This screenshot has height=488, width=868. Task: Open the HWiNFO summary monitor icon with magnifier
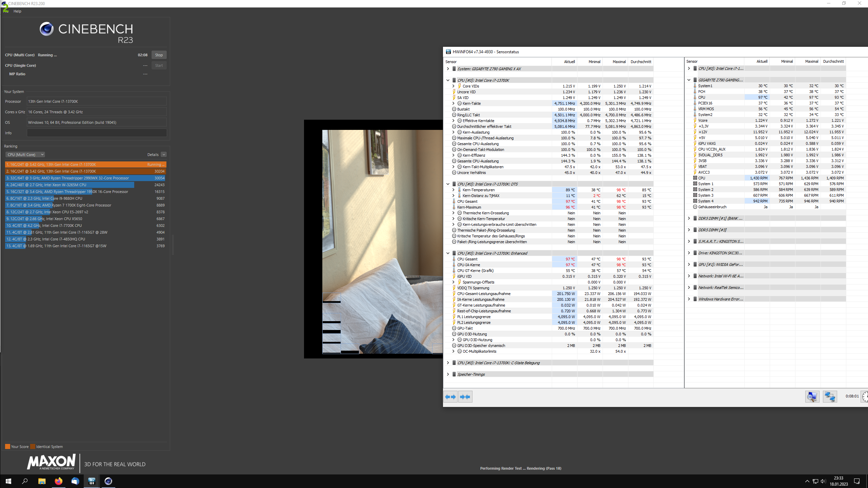[812, 396]
